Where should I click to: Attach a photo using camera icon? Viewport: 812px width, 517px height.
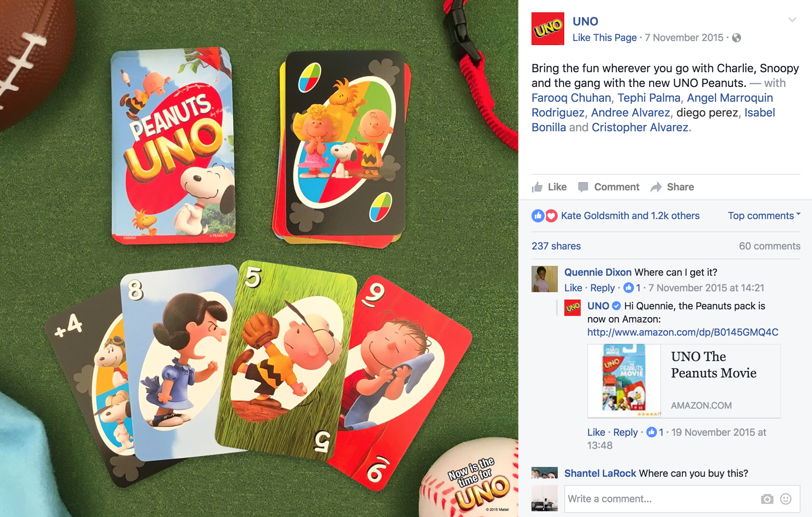[x=767, y=499]
